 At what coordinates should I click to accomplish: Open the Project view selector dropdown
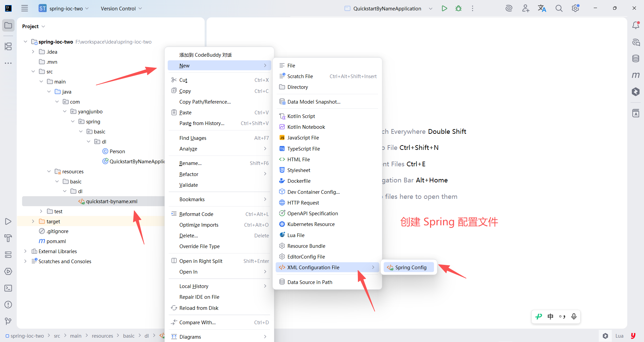pyautogui.click(x=34, y=26)
